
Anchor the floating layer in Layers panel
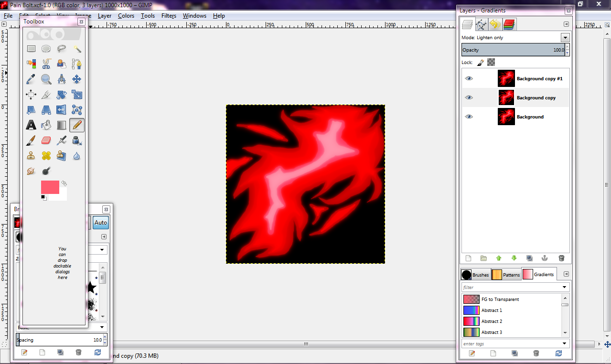544,258
